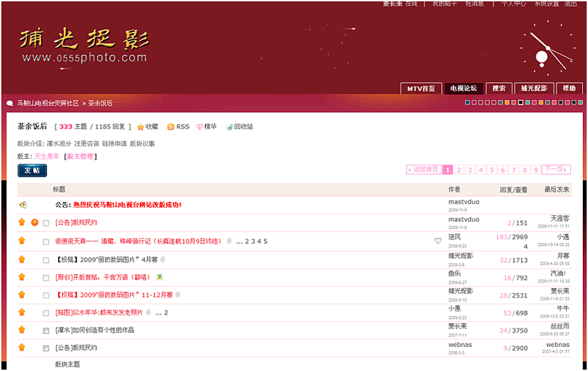Screen dimensions: 588x371
Task: Click the announcement speaker icon
Action: [x=23, y=205]
